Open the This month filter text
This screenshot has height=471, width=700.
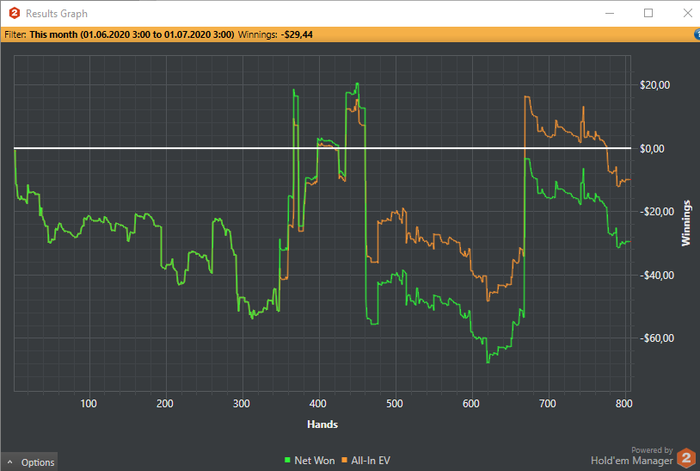click(x=132, y=34)
